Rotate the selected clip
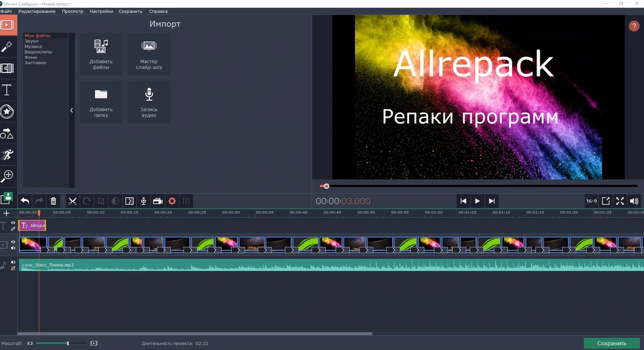The width and height of the screenshot is (644, 350). tap(86, 201)
